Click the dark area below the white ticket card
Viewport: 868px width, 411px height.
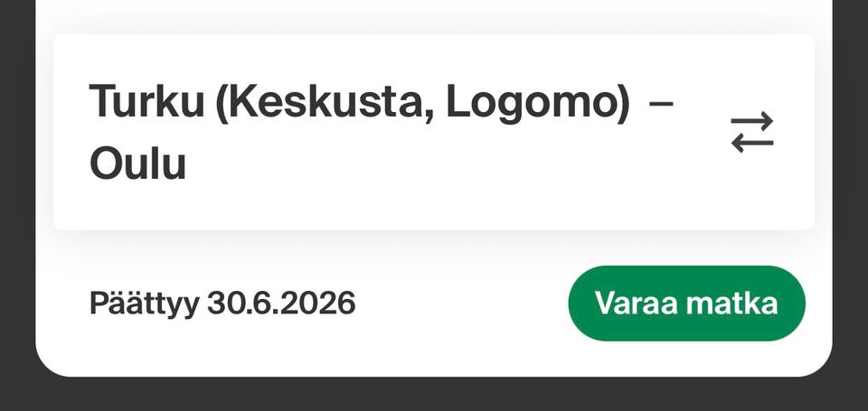pos(433,396)
